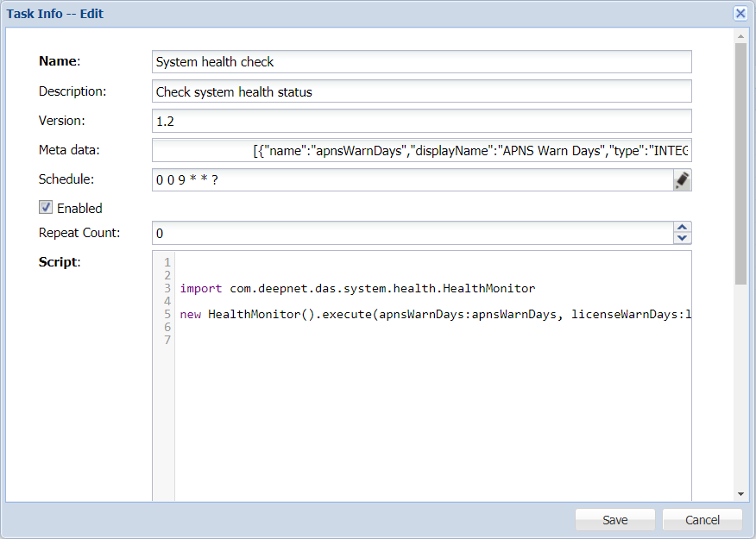The width and height of the screenshot is (756, 539).
Task: Focus the Repeat Count number field
Action: click(x=411, y=233)
